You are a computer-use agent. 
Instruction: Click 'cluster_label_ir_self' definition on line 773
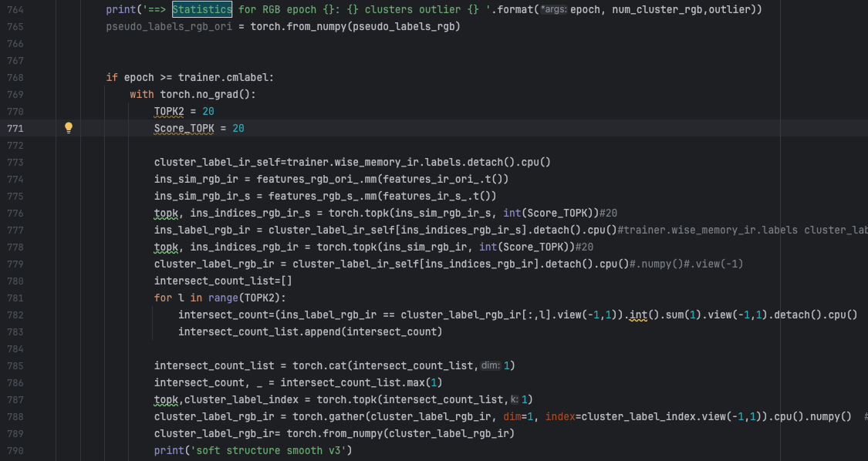point(218,162)
